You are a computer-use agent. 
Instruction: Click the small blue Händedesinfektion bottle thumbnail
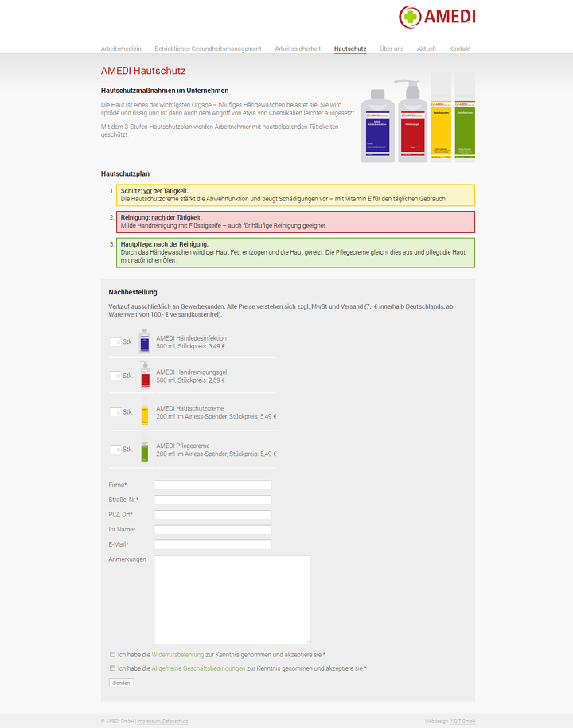click(x=145, y=341)
